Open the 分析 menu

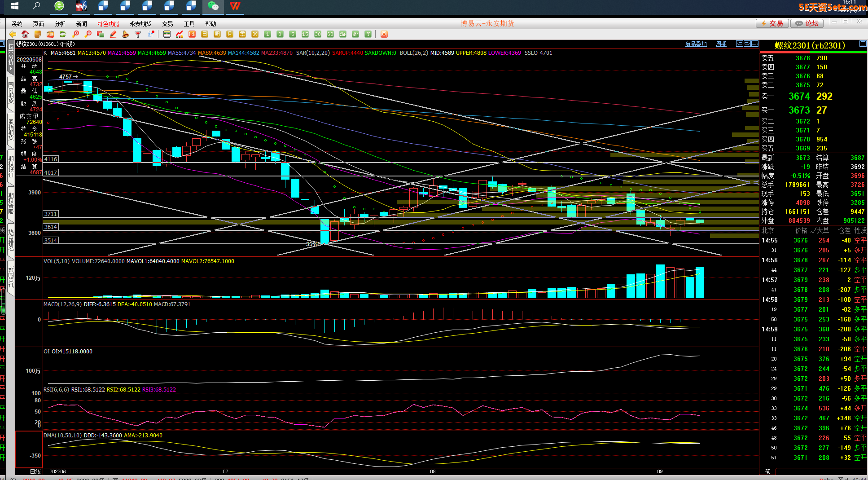(x=60, y=24)
